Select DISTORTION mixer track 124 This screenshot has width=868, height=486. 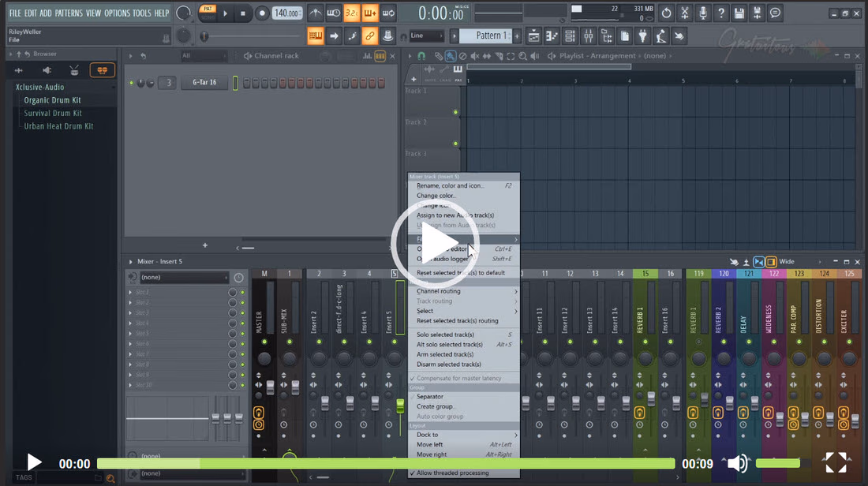coord(824,354)
